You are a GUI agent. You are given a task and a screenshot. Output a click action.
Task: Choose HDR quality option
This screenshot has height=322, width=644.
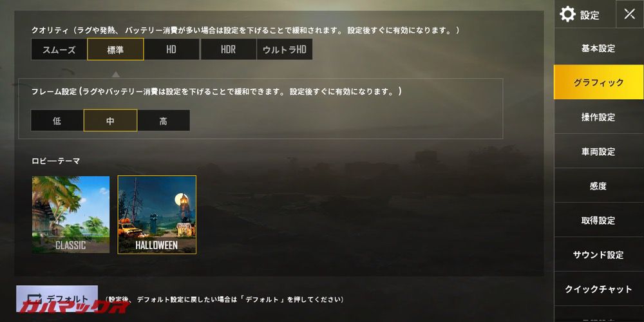pos(229,50)
